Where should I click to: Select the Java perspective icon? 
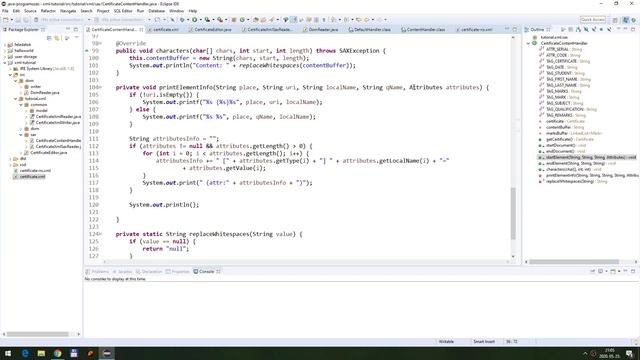[626, 20]
